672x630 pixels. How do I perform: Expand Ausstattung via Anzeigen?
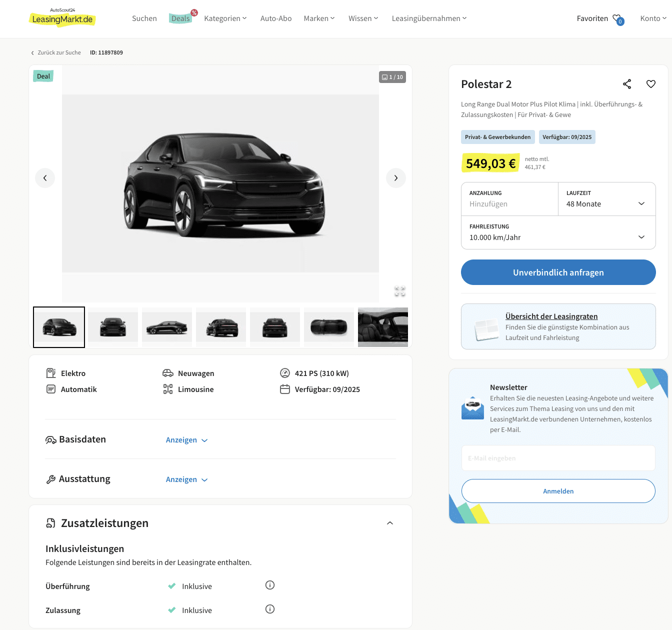(186, 479)
